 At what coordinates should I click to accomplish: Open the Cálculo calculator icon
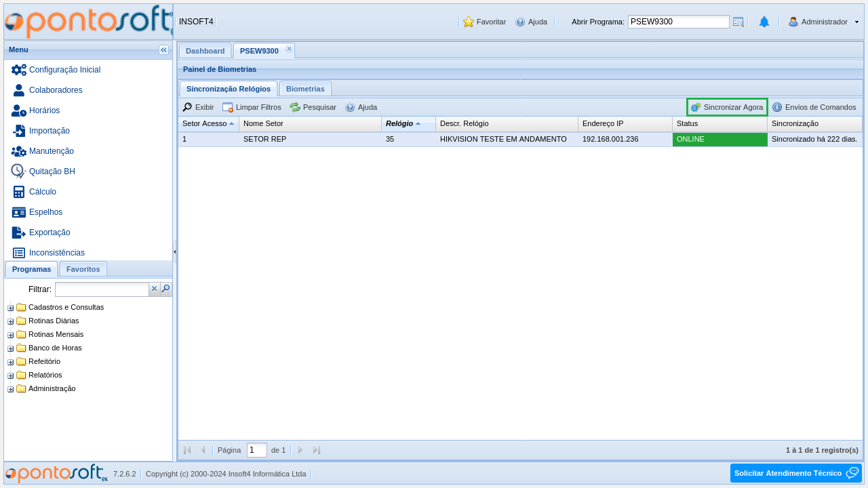tap(19, 192)
